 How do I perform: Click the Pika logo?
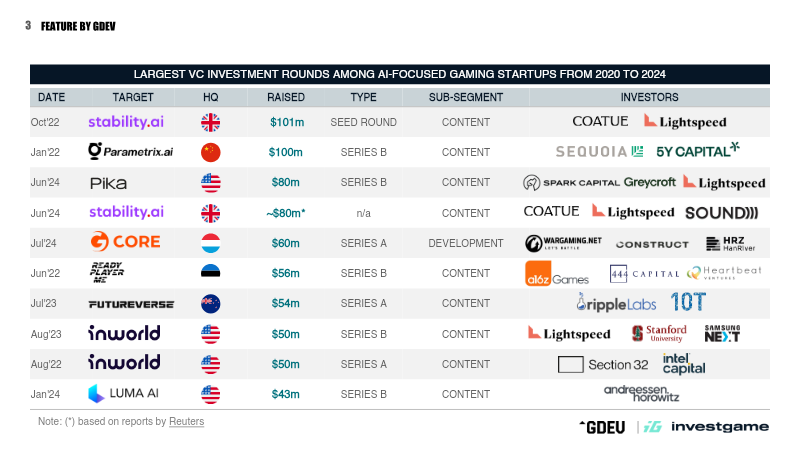(x=108, y=183)
